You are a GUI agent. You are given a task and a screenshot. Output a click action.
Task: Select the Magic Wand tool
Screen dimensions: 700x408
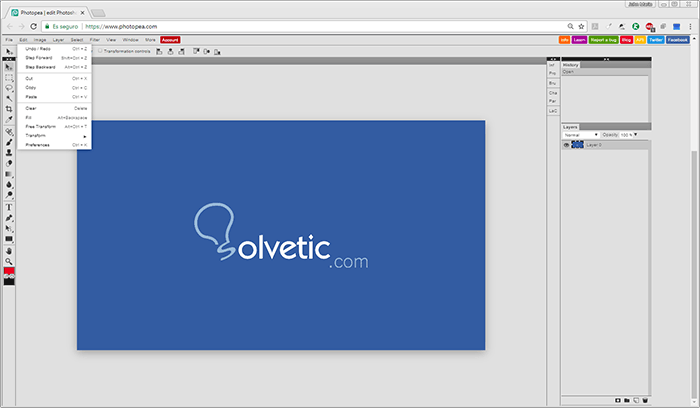pyautogui.click(x=9, y=99)
